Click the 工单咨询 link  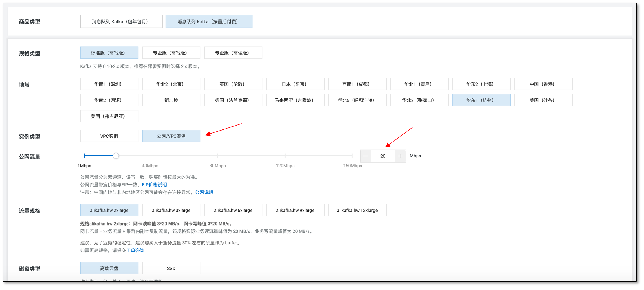click(x=135, y=251)
